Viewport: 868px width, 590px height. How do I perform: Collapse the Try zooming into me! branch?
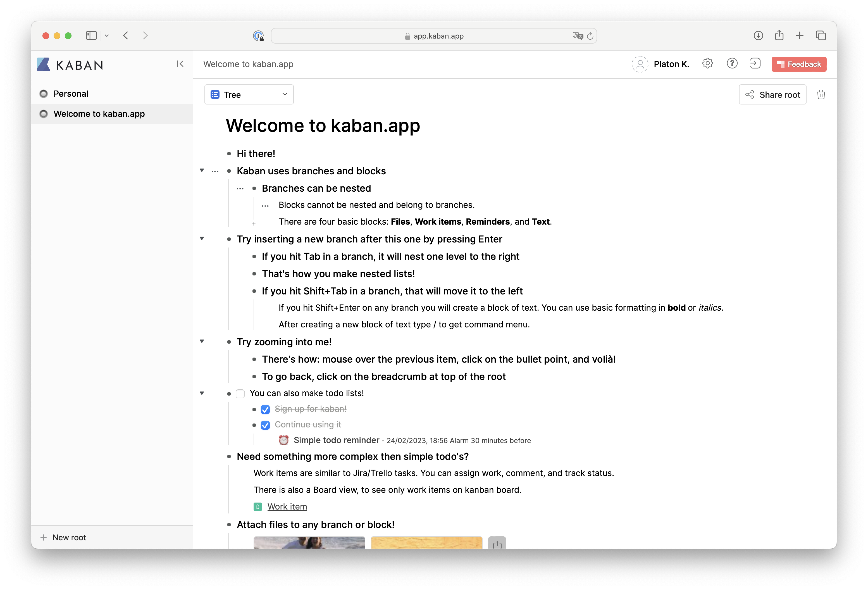tap(202, 341)
